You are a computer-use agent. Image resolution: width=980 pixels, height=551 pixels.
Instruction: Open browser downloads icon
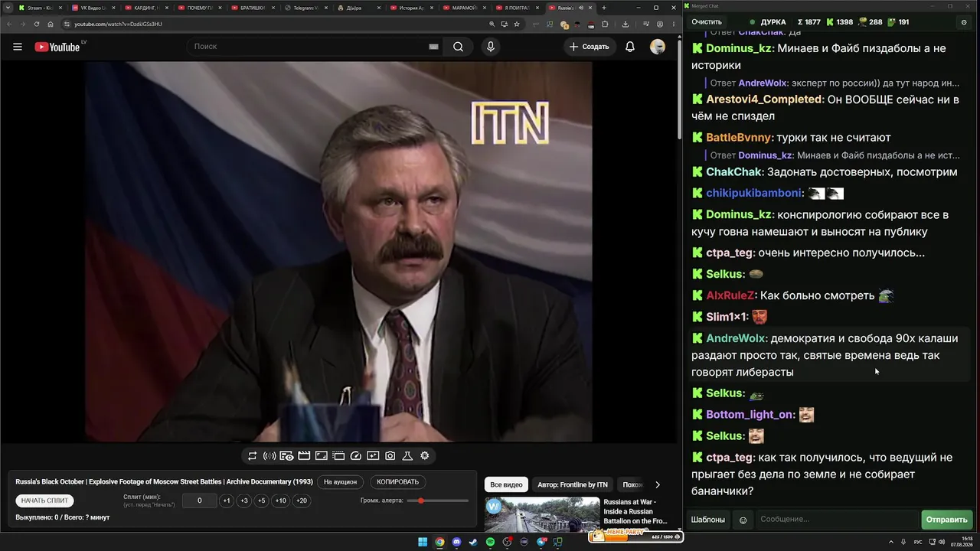(x=626, y=24)
